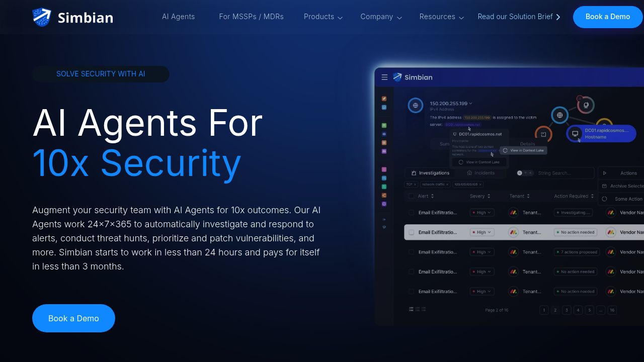Expand the Products menu chevron
This screenshot has height=362, width=644.
point(340,18)
